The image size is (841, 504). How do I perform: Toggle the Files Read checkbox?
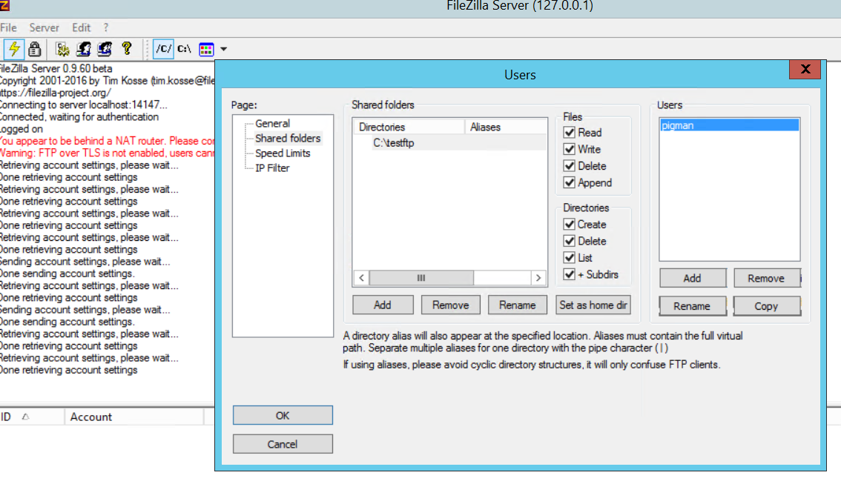point(569,133)
